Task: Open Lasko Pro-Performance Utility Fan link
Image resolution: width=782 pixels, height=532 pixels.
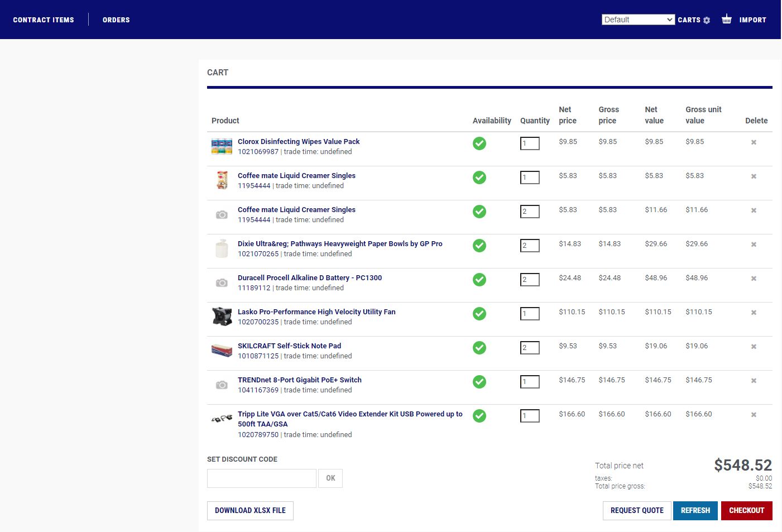Action: point(316,312)
